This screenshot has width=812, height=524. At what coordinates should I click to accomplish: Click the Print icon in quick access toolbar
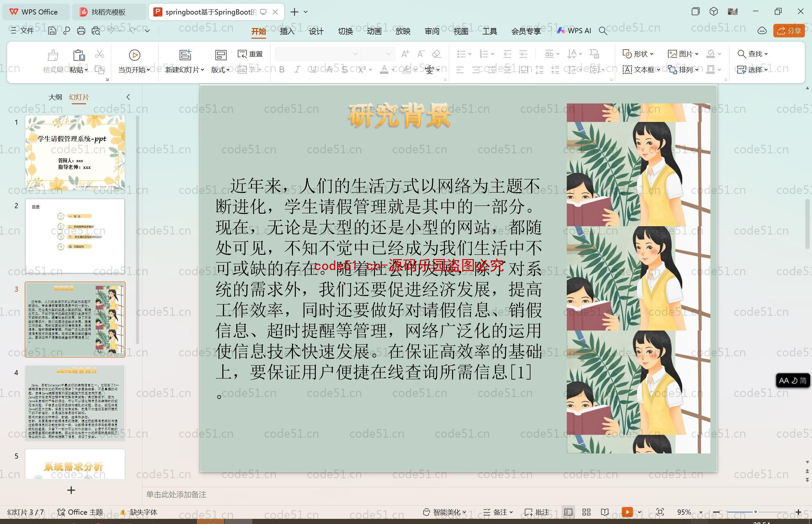[81, 31]
